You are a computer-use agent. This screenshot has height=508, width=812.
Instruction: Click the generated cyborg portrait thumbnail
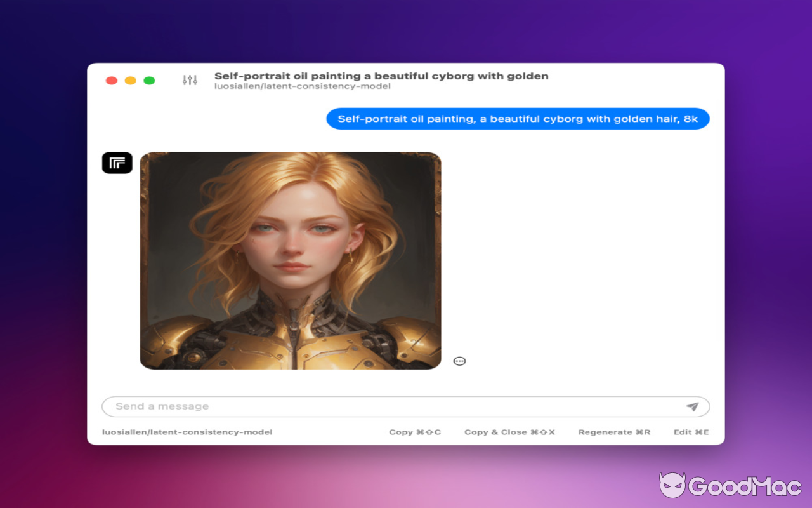coord(291,260)
